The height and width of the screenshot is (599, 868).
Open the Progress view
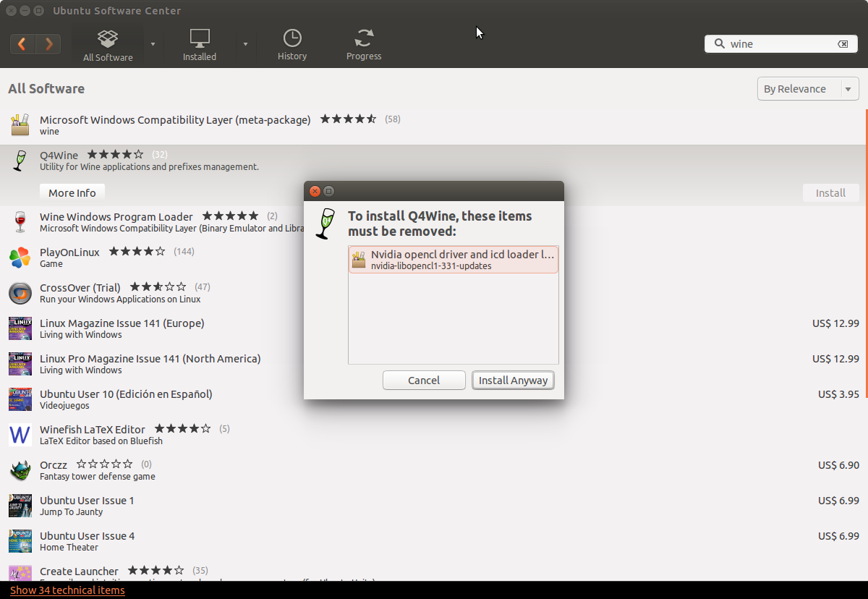pyautogui.click(x=364, y=44)
